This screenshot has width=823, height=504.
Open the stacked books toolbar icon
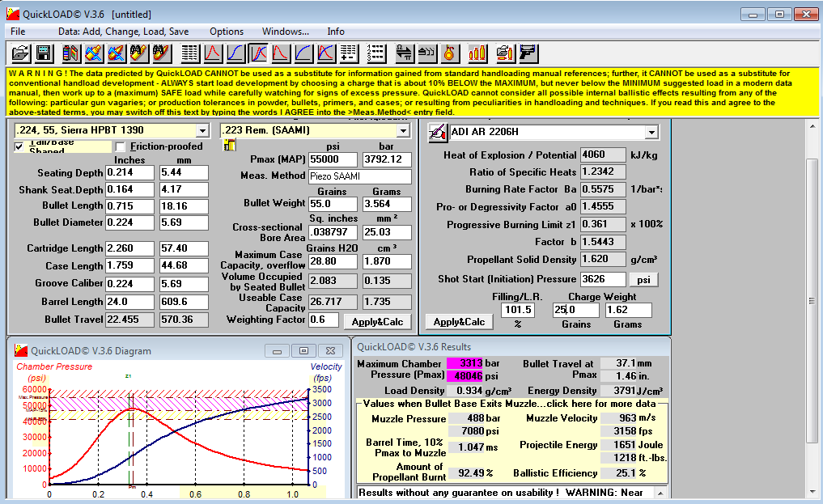pos(71,53)
